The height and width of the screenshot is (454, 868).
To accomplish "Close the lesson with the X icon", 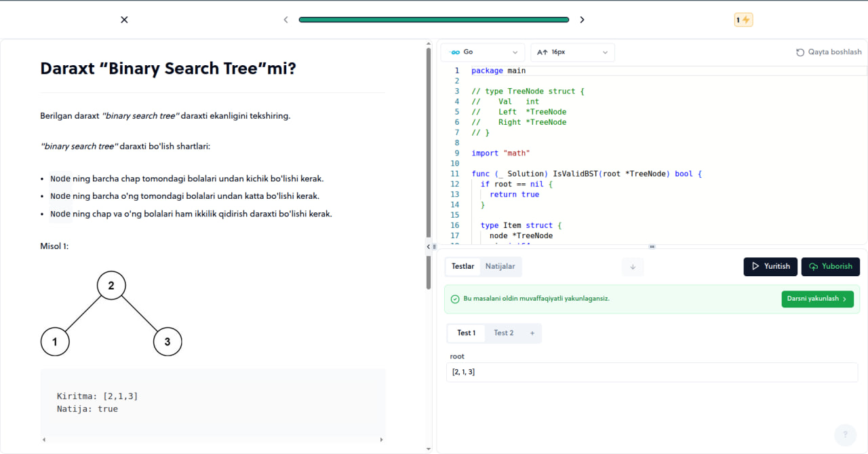I will tap(124, 20).
